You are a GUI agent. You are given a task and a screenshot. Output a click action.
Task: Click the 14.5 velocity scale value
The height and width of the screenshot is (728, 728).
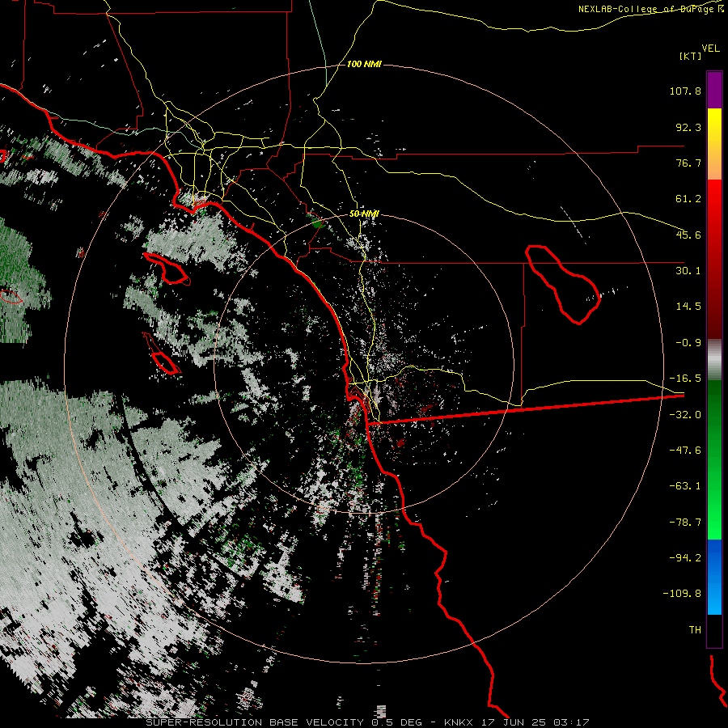coord(688,307)
